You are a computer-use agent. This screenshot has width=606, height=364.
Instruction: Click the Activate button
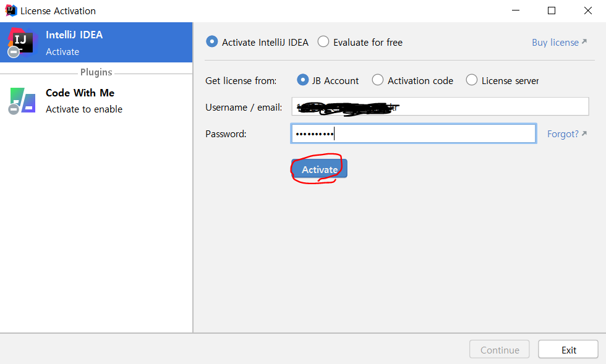pos(319,169)
